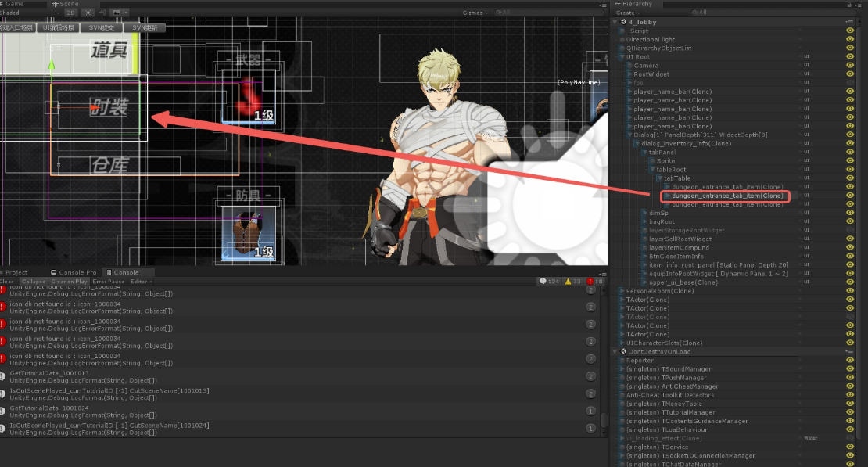This screenshot has width=868, height=467.
Task: Open the Gizmos dropdown
Action: [x=475, y=13]
